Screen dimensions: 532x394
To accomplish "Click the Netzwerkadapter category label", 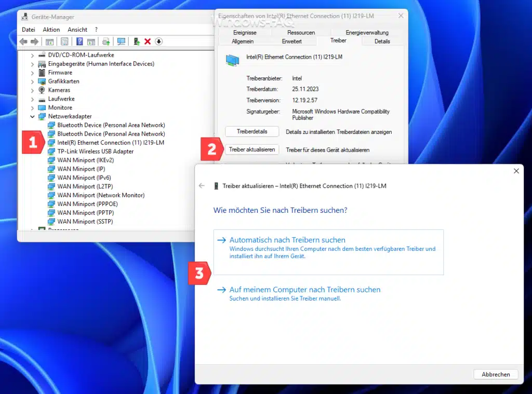I will pyautogui.click(x=70, y=116).
